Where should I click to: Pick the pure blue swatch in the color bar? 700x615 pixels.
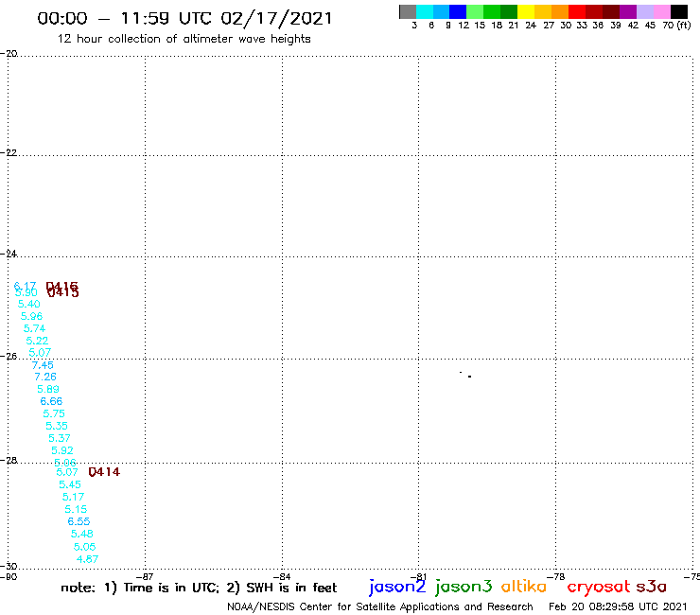coord(458,11)
